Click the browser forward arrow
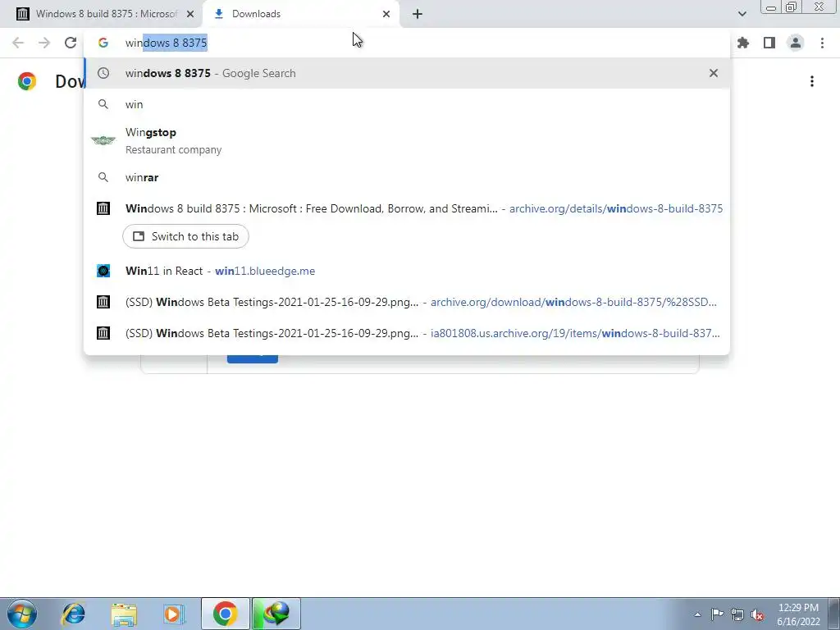840x630 pixels. click(x=44, y=43)
